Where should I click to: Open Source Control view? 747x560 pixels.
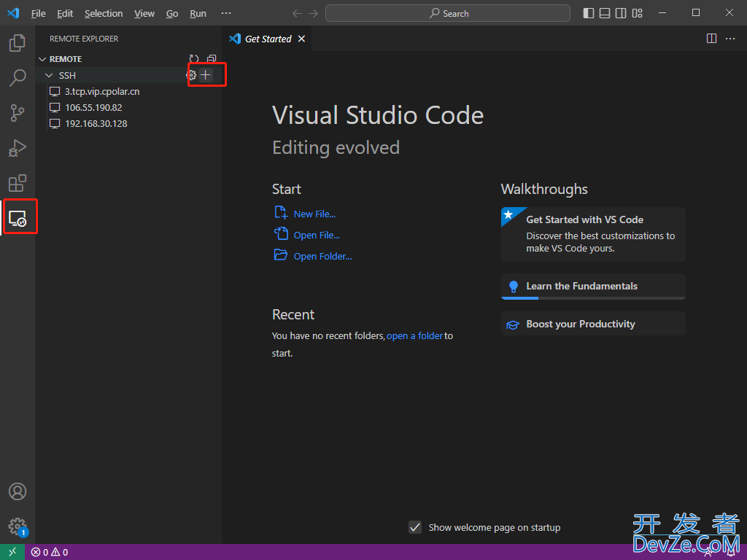click(x=18, y=113)
